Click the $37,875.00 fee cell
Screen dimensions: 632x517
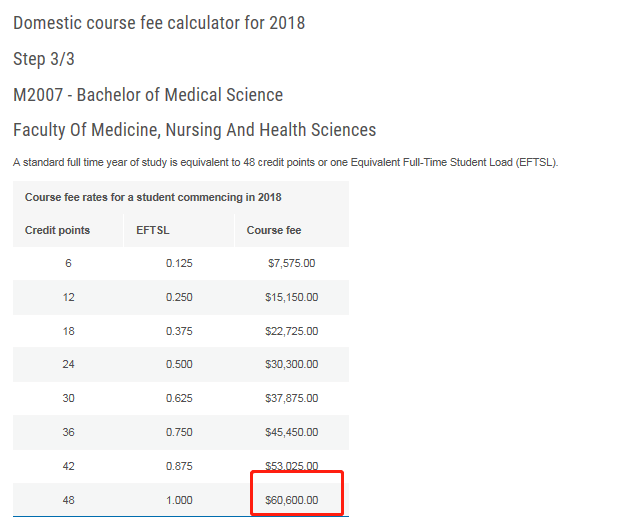coord(291,398)
